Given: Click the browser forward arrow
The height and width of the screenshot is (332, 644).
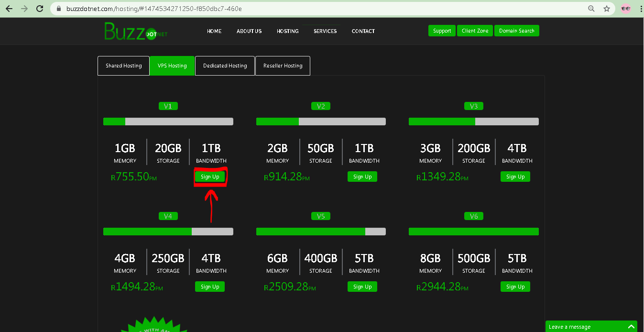Looking at the screenshot, I should tap(24, 9).
